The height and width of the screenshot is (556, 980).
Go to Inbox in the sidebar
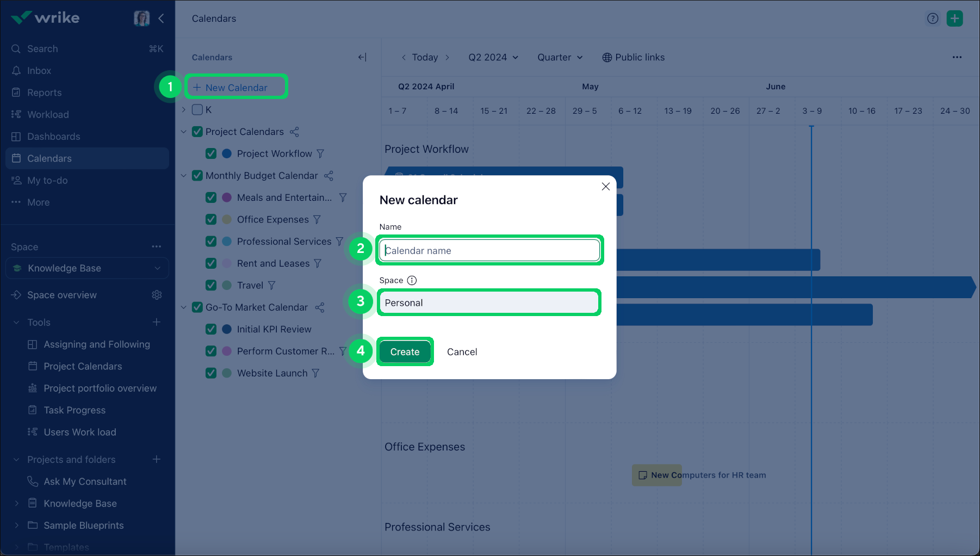pyautogui.click(x=39, y=71)
